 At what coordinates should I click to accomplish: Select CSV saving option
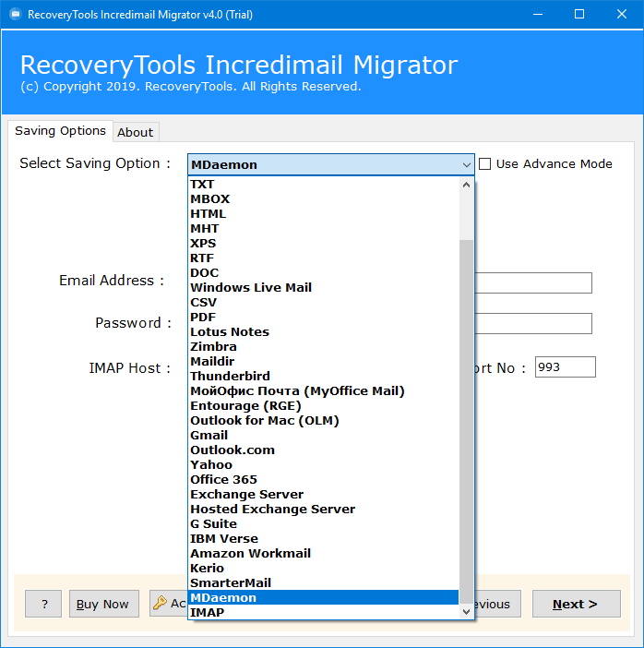point(324,303)
